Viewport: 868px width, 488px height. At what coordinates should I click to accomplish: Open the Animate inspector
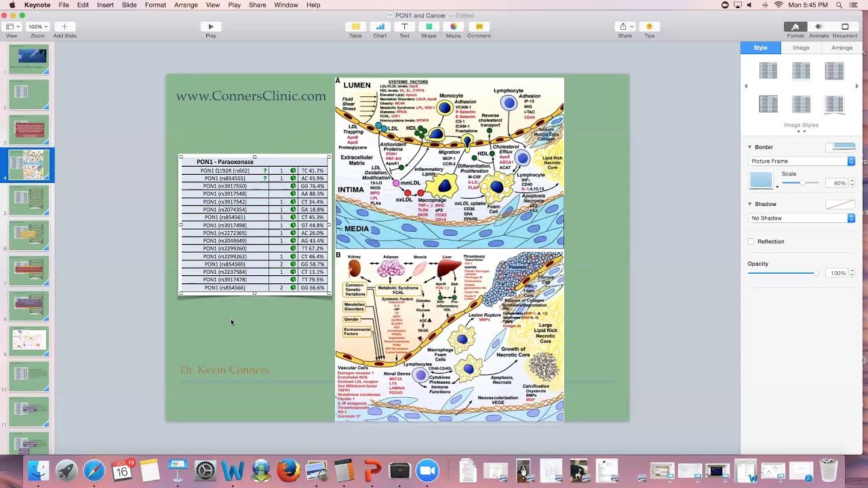tap(818, 26)
